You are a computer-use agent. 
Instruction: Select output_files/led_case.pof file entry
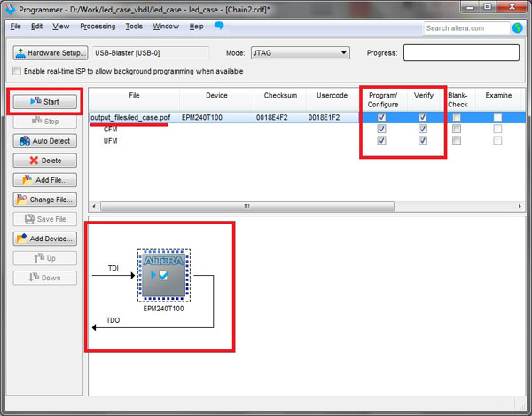(x=130, y=117)
